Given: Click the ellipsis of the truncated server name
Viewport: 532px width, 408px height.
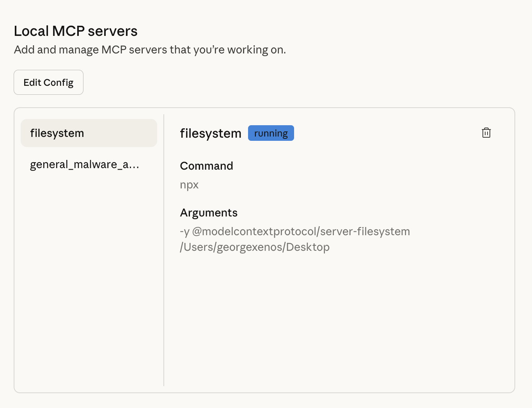Looking at the screenshot, I should click(134, 165).
